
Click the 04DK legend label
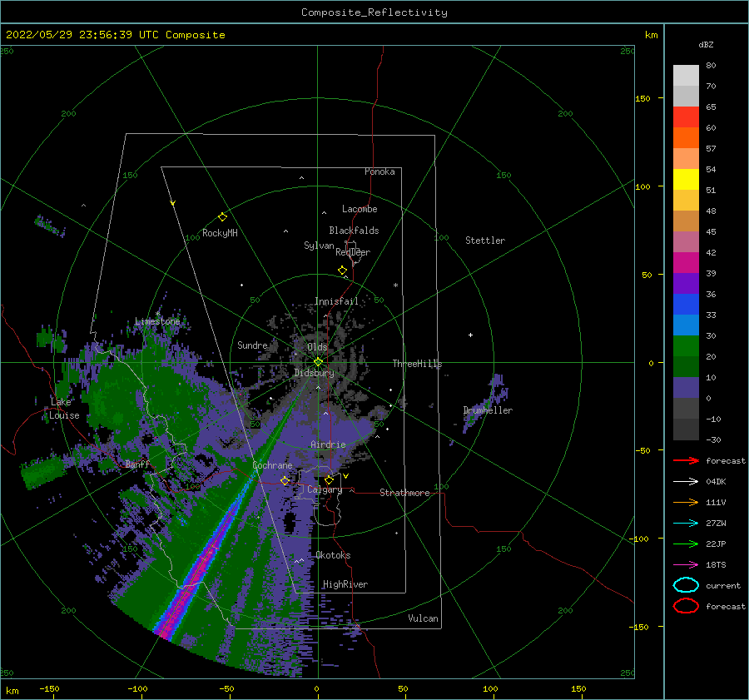click(716, 482)
